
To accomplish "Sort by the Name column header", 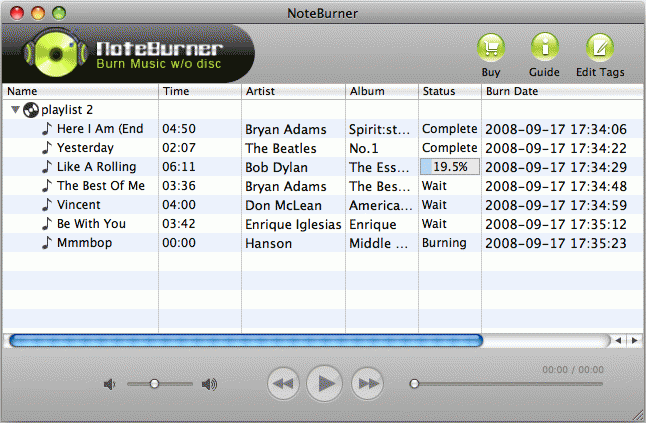I will (80, 91).
